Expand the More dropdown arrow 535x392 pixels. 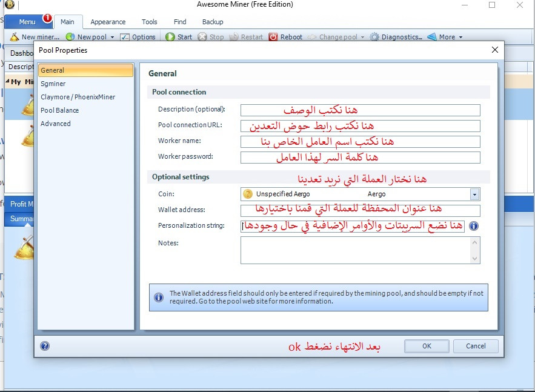(x=460, y=37)
